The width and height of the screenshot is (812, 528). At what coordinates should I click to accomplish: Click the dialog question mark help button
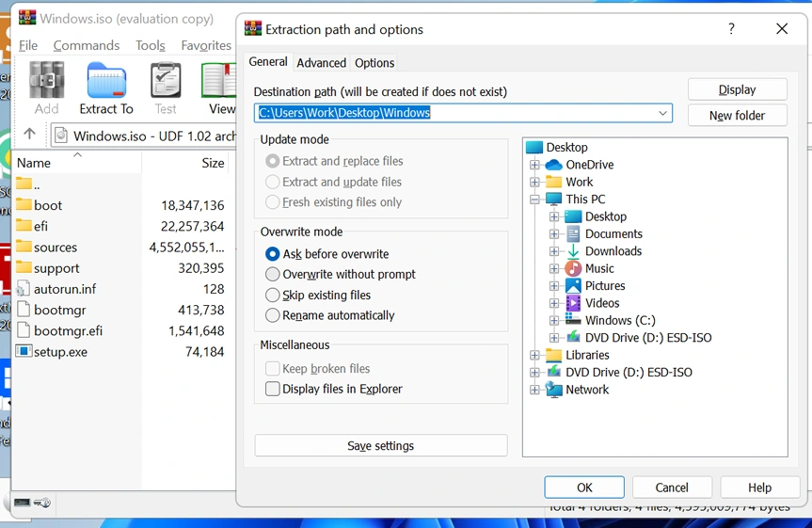[x=731, y=29]
